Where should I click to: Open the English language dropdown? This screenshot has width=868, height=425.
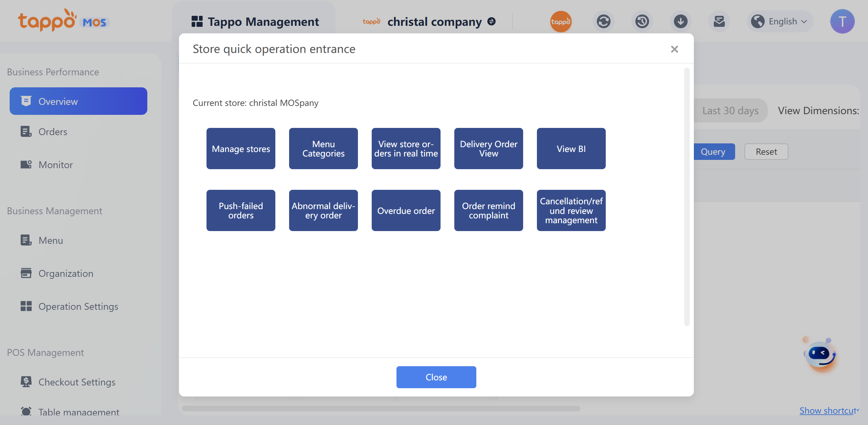tap(780, 21)
